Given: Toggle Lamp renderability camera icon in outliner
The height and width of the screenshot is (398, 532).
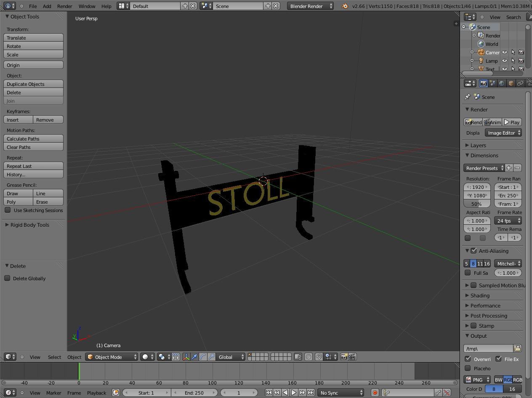Looking at the screenshot, I should (521, 61).
